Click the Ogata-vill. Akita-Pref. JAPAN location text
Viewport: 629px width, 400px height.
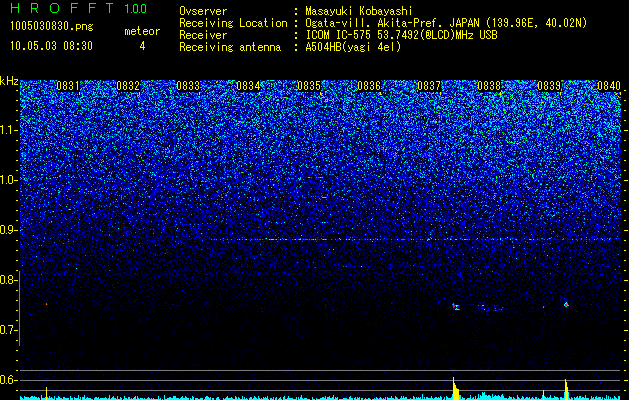click(x=446, y=23)
